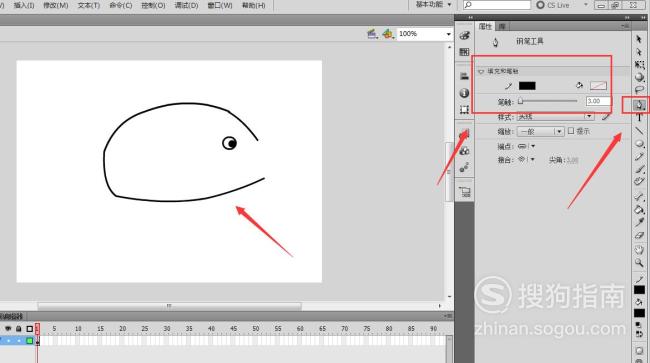This screenshot has height=363, width=650.
Task: Open the Transform panel icon
Action: click(464, 109)
